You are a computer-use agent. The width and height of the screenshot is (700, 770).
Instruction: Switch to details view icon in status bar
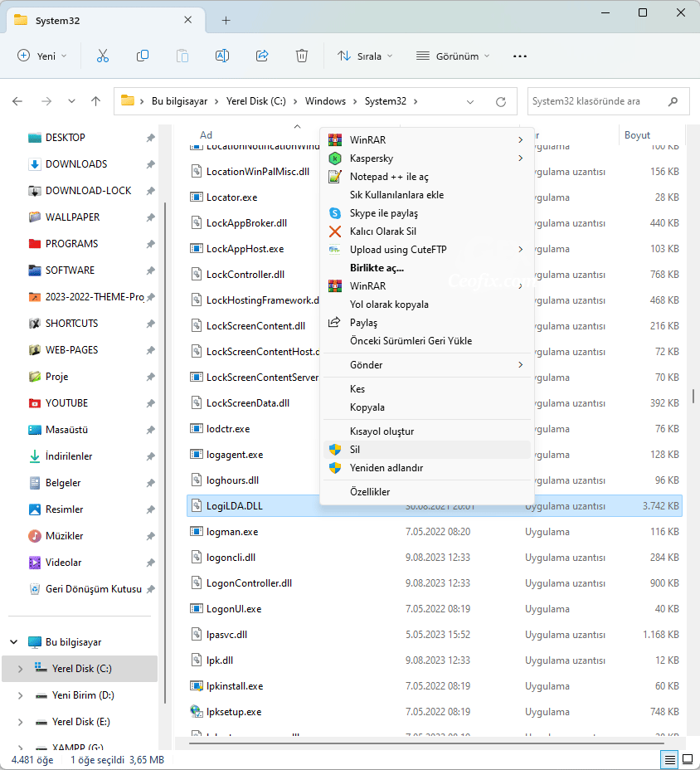tap(670, 760)
